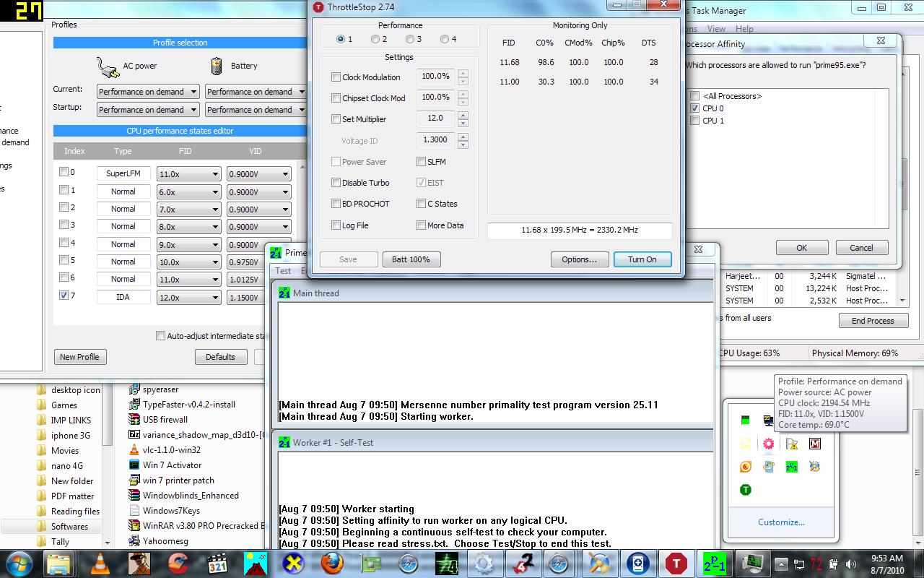Viewport: 924px width, 578px height.
Task: Decrease the Voltage ID value spinner
Action: (463, 144)
